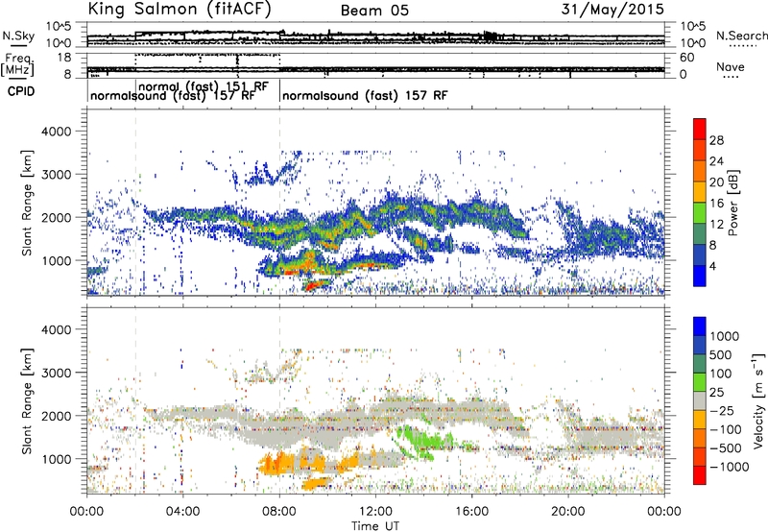The width and height of the screenshot is (768, 532).
Task: Click the "-25" velocity colorbar label
Action: point(720,411)
